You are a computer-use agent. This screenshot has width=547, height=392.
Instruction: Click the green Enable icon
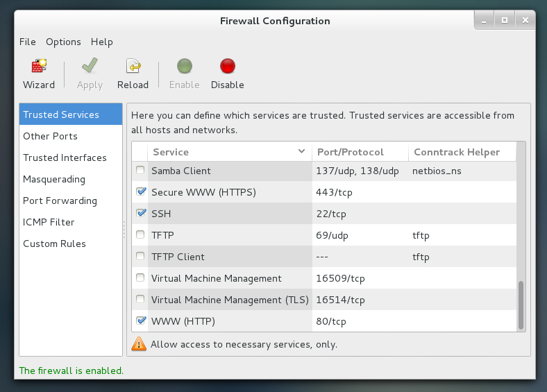point(185,66)
